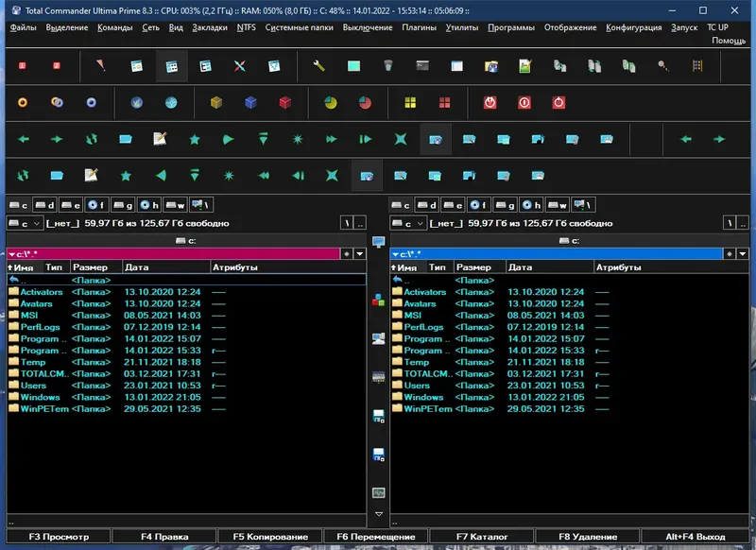Viewport: 756px width, 550px height.
Task: Open the Выделение menu
Action: (67, 27)
